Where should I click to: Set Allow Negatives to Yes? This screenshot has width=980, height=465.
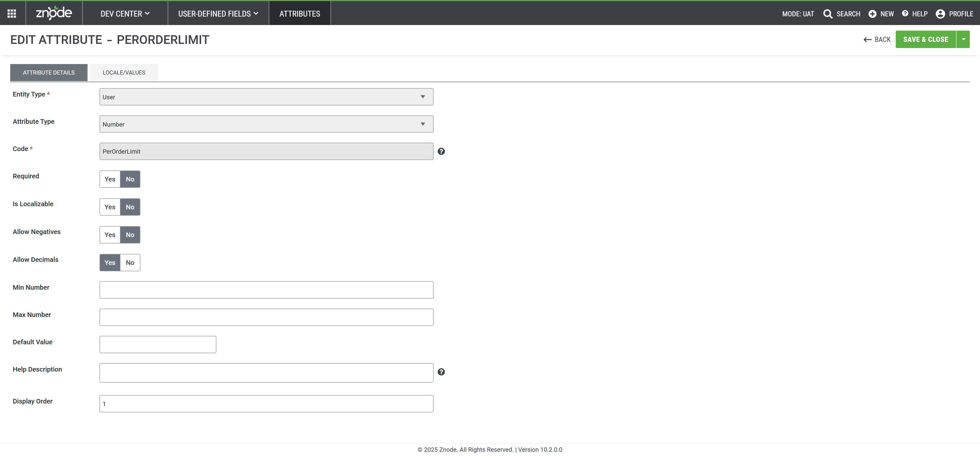click(x=110, y=235)
